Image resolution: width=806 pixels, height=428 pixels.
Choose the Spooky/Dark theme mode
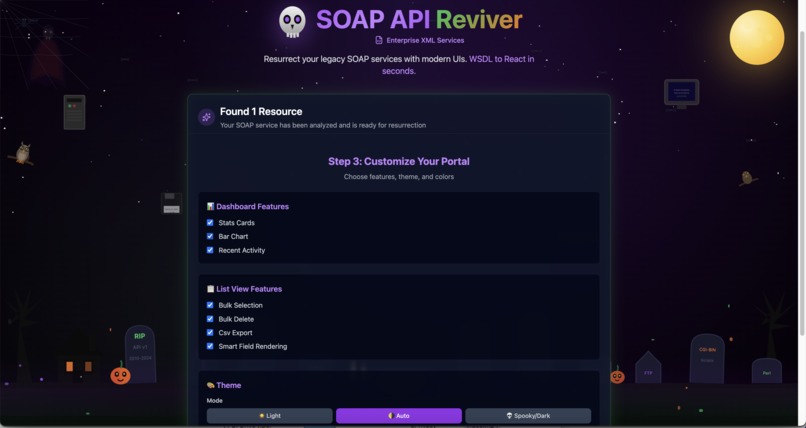pos(528,416)
